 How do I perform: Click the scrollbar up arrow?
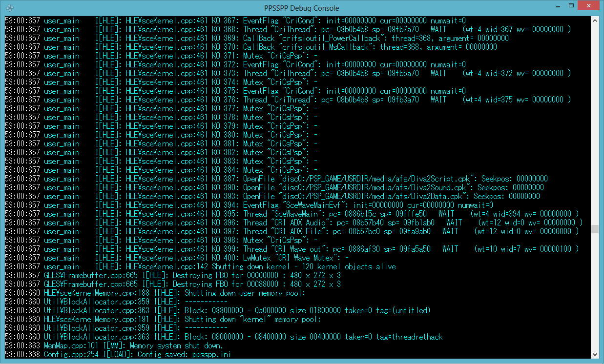(594, 20)
